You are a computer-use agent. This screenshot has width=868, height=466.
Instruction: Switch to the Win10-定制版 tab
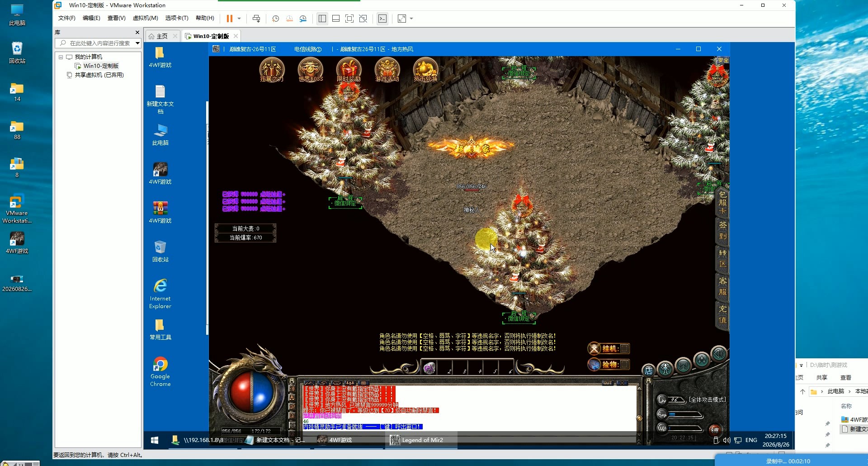pyautogui.click(x=211, y=36)
